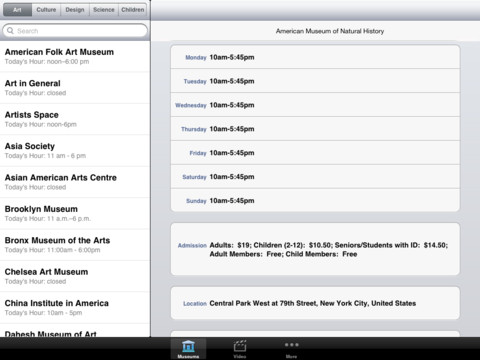Screen dimensions: 480x360
Task: Select Asia Society in the list
Action: pos(75,150)
